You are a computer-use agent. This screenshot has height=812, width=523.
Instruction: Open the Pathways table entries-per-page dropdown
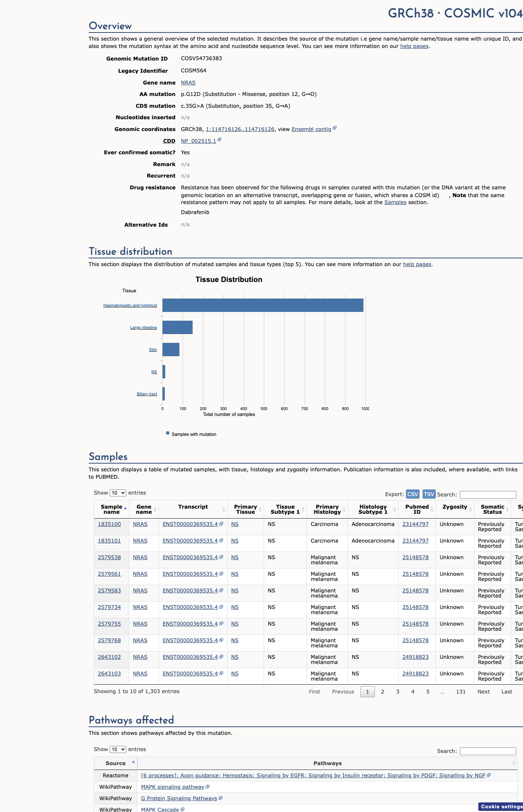click(118, 749)
